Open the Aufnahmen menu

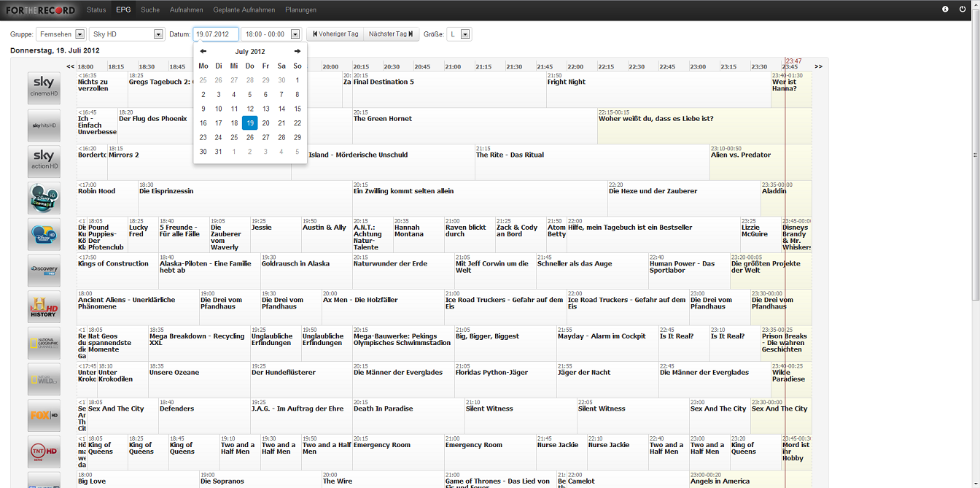pos(187,10)
